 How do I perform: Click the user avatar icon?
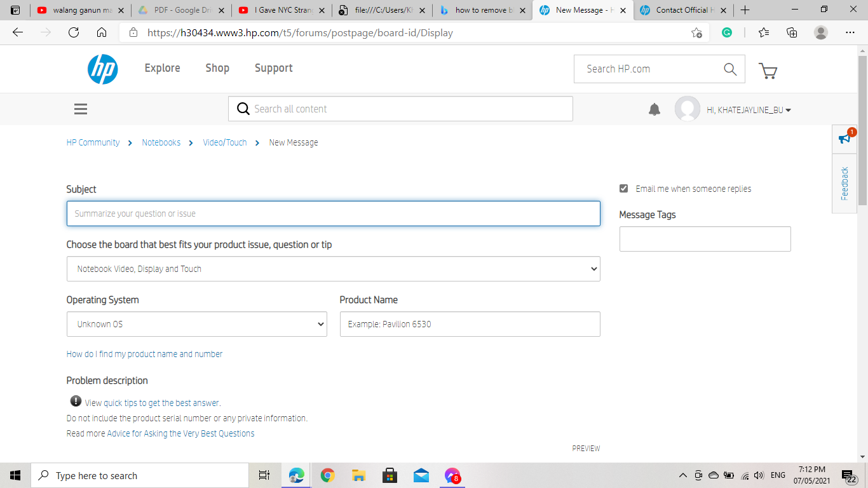687,109
